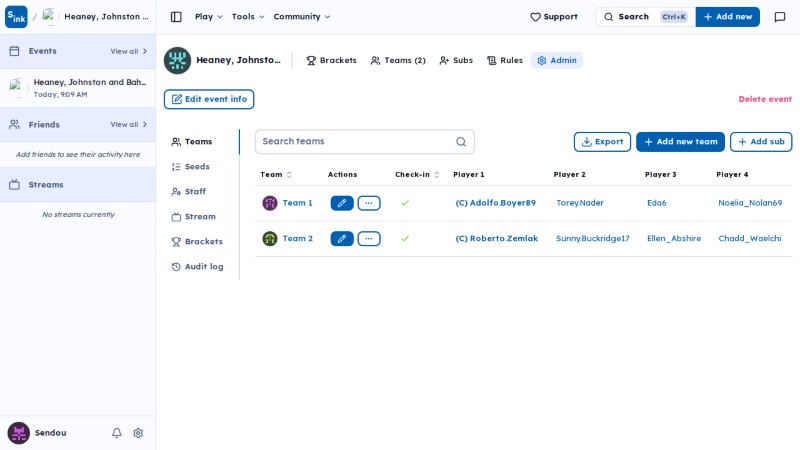Expand the Tools dropdown menu

tap(248, 17)
